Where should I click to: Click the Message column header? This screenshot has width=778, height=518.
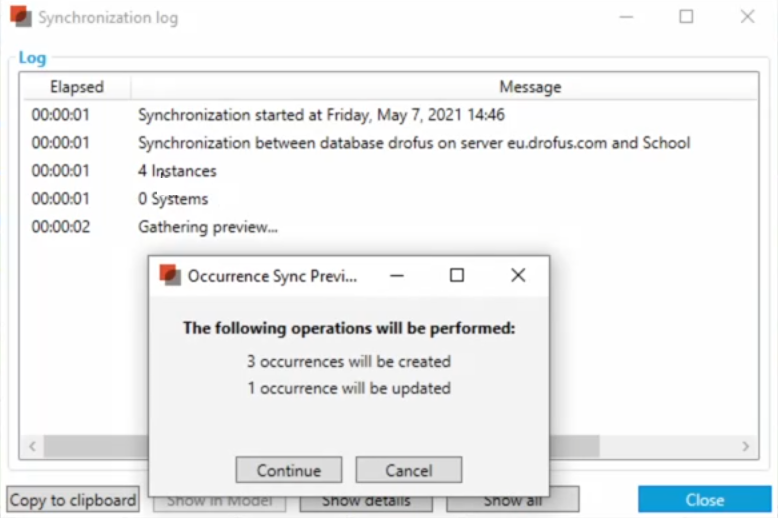pyautogui.click(x=530, y=87)
